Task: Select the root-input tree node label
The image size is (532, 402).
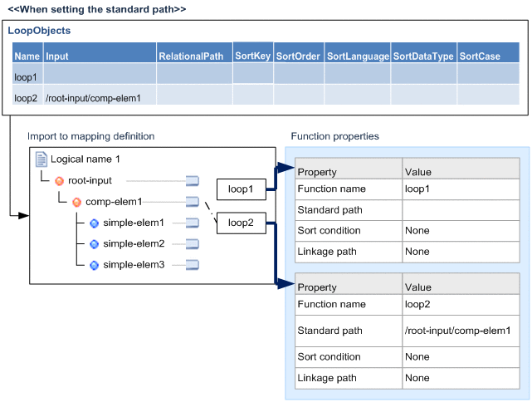Action: 90,180
